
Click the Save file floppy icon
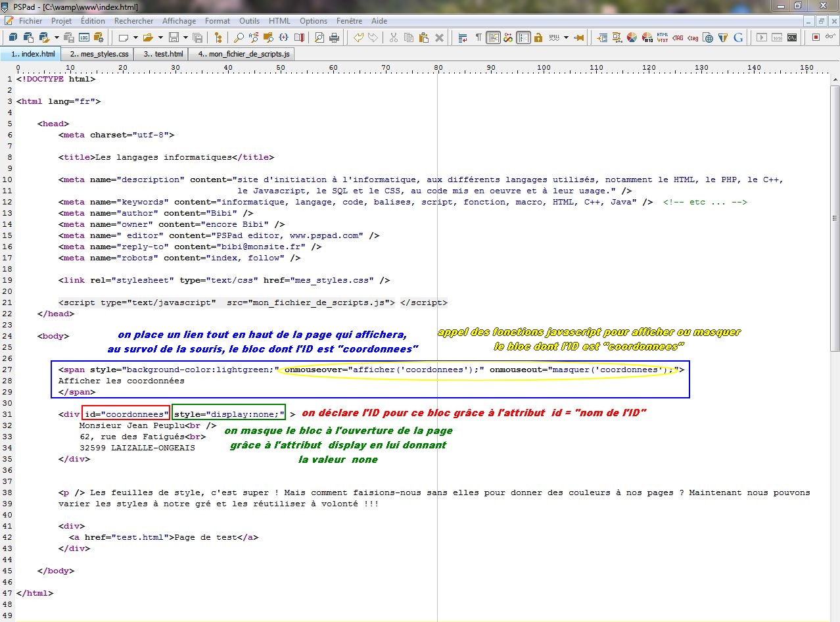point(174,37)
